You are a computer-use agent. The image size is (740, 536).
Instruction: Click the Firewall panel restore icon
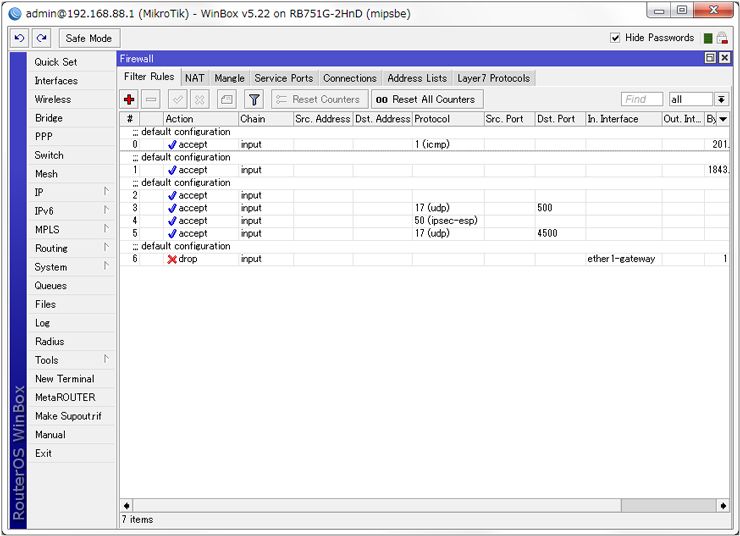click(710, 58)
